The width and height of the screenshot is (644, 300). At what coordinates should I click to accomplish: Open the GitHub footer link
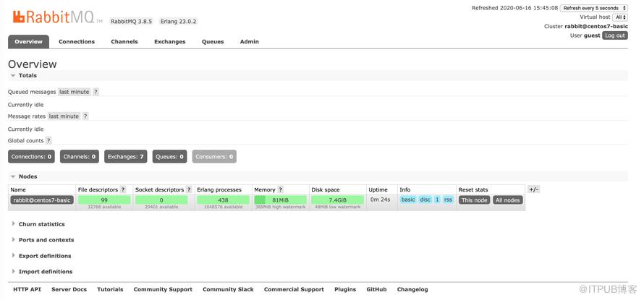click(376, 289)
